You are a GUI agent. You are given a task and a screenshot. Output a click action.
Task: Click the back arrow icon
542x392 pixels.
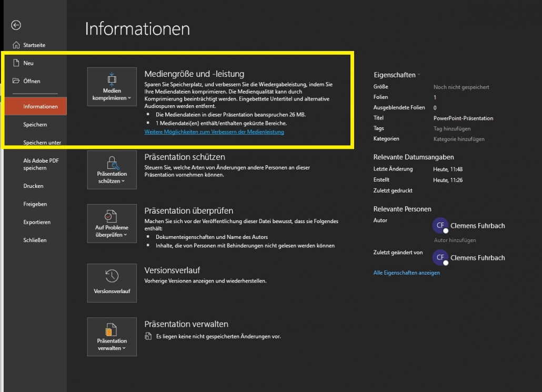(x=16, y=25)
